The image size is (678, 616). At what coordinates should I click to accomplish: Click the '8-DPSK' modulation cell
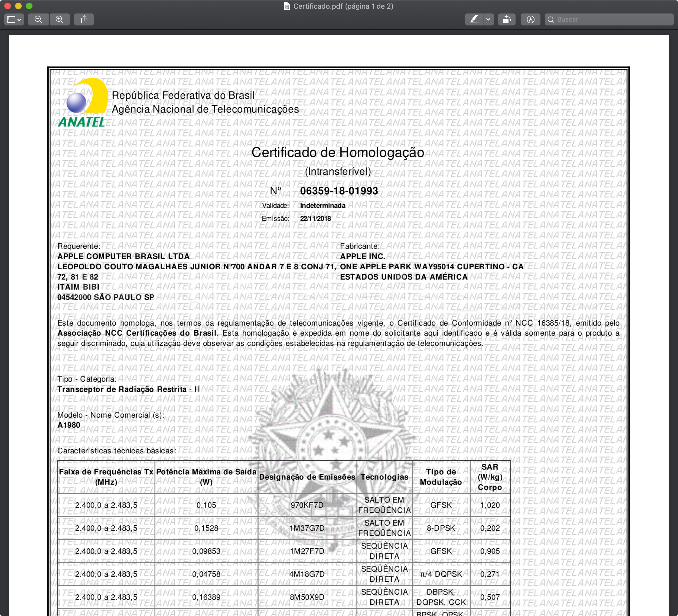pyautogui.click(x=441, y=528)
